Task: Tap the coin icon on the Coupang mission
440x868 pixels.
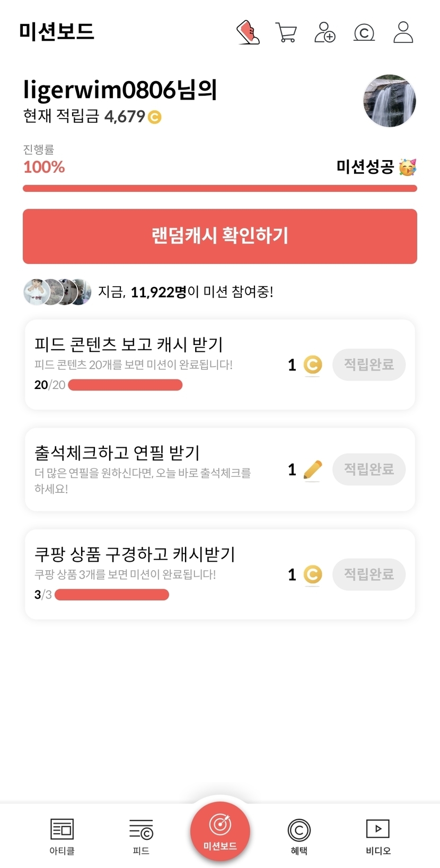Action: [313, 574]
